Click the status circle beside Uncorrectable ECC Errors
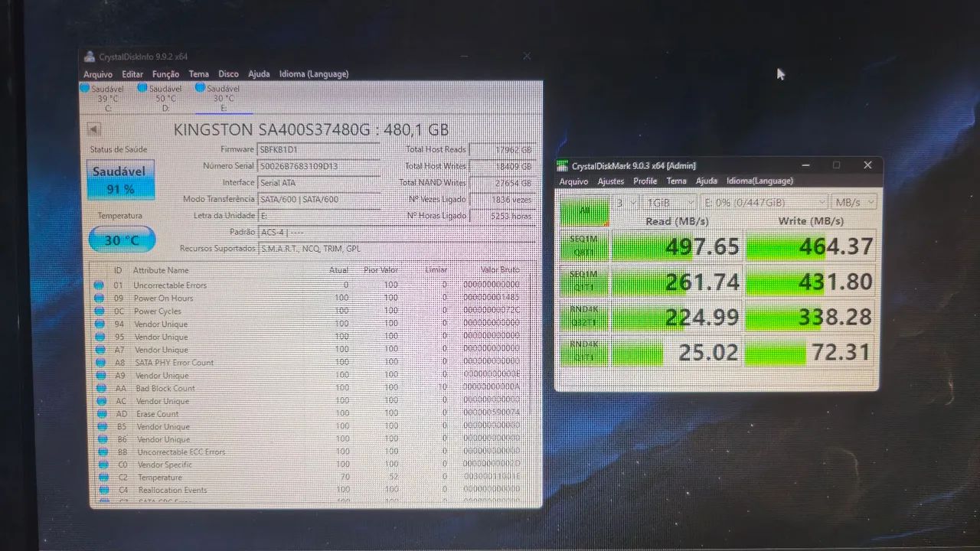The width and height of the screenshot is (980, 551). coord(101,452)
